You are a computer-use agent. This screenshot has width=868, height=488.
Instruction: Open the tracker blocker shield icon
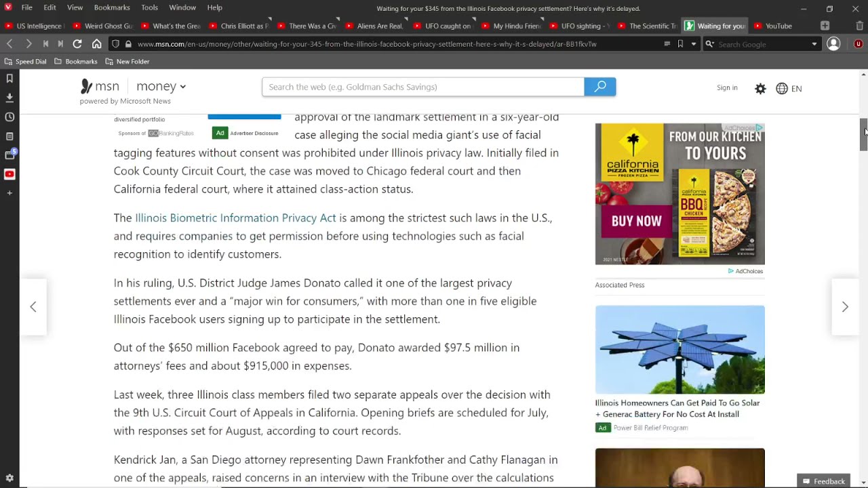(x=115, y=44)
